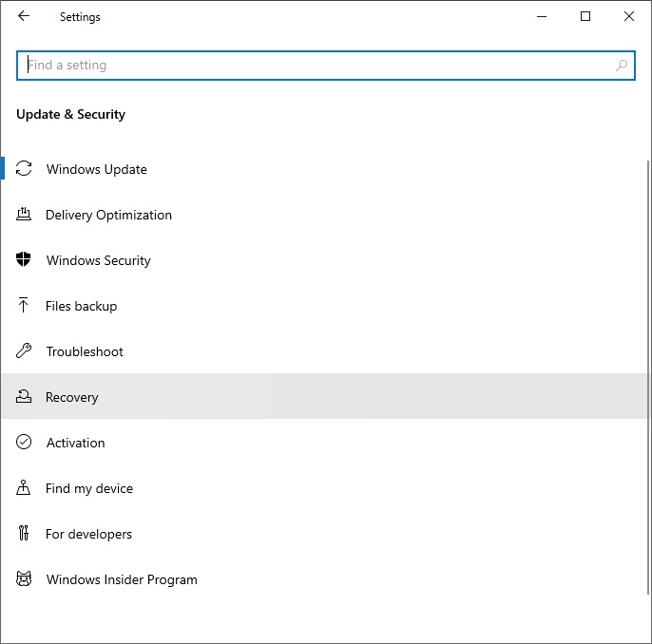Viewport: 652px width, 644px height.
Task: Select Troubleshoot from the list
Action: click(324, 351)
